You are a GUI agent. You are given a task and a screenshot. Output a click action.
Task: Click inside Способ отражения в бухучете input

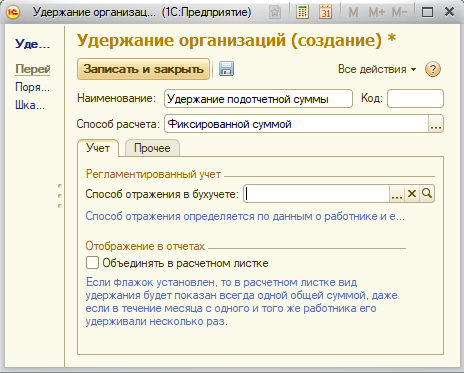coord(316,194)
